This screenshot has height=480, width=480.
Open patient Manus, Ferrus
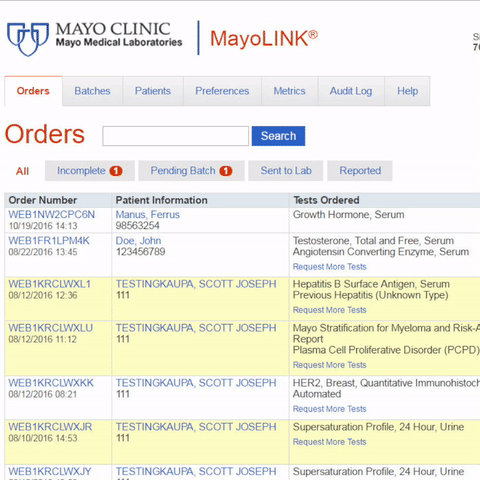[148, 215]
